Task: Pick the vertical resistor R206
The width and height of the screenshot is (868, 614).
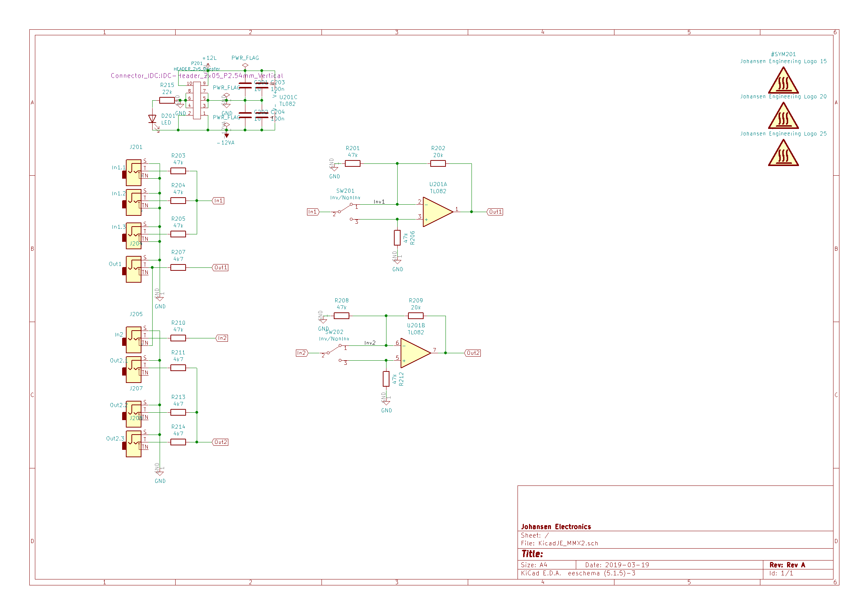Action: [397, 238]
